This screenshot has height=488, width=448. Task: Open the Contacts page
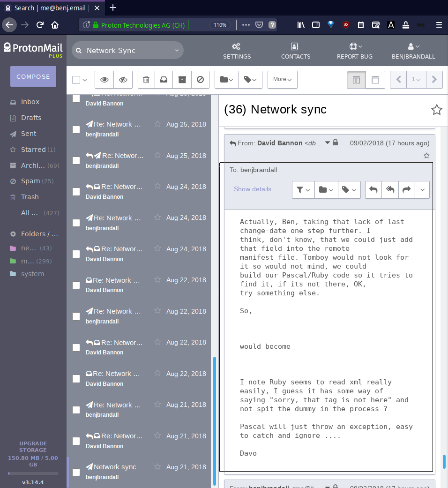coord(296,51)
